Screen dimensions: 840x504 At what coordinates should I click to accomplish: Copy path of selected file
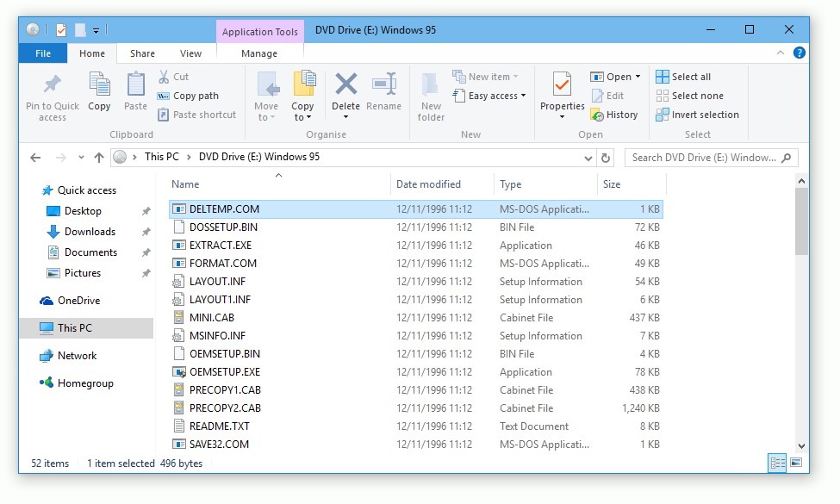click(188, 96)
